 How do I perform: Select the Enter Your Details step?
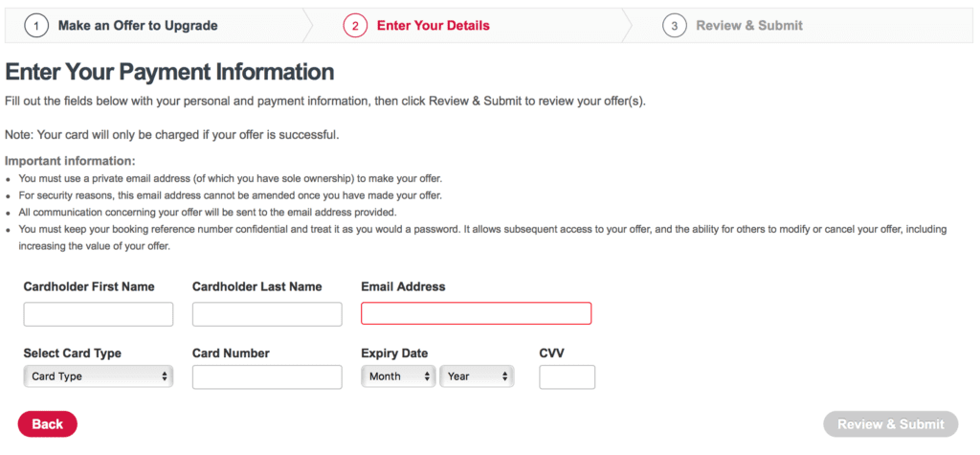point(433,26)
